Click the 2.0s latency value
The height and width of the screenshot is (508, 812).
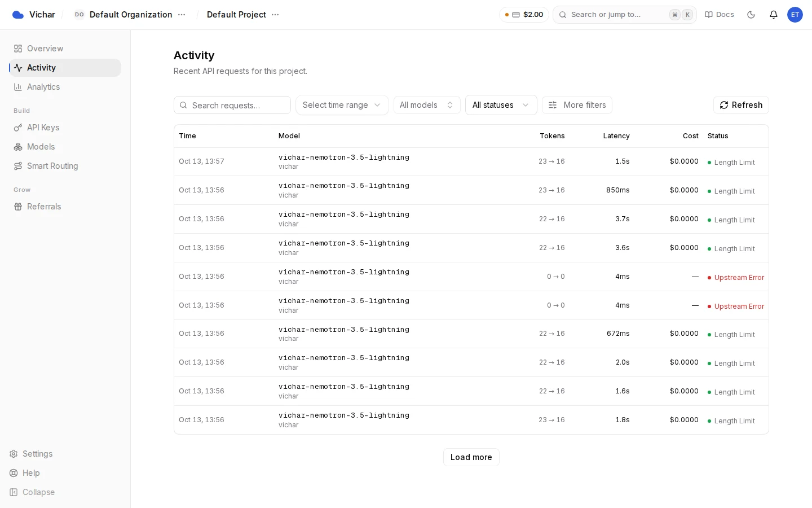(x=623, y=362)
